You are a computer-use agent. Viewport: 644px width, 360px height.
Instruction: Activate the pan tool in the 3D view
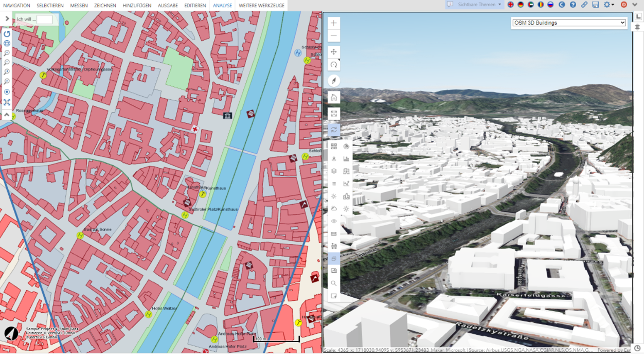point(333,52)
